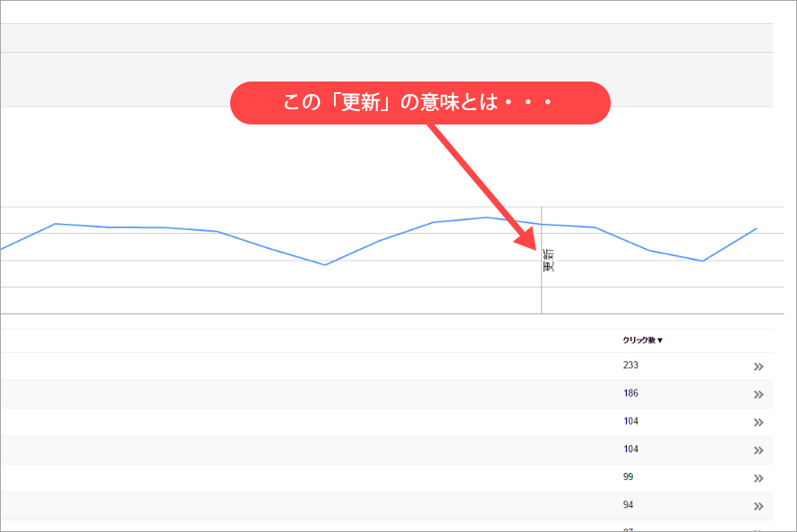
Task: Select the 99 click count value
Action: pyautogui.click(x=629, y=476)
